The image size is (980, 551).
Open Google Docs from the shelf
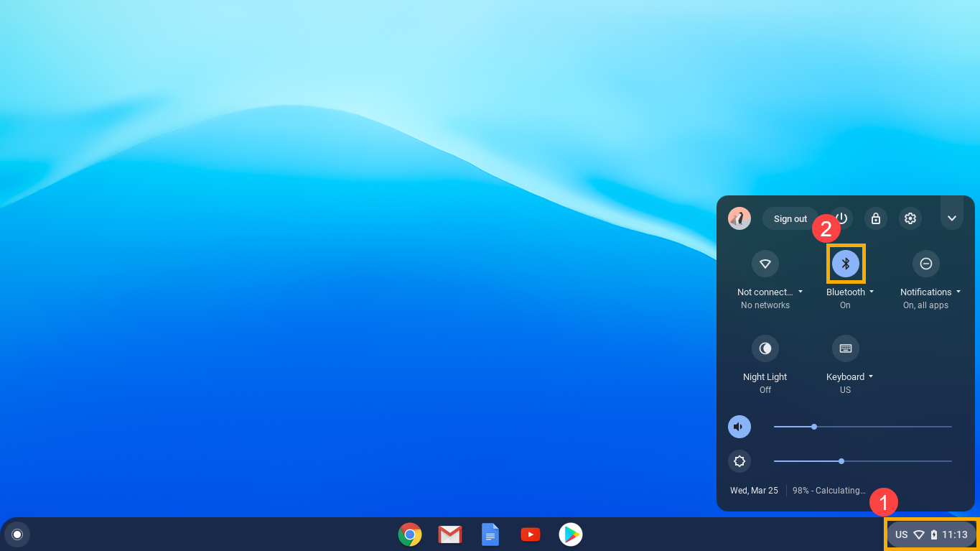point(490,534)
